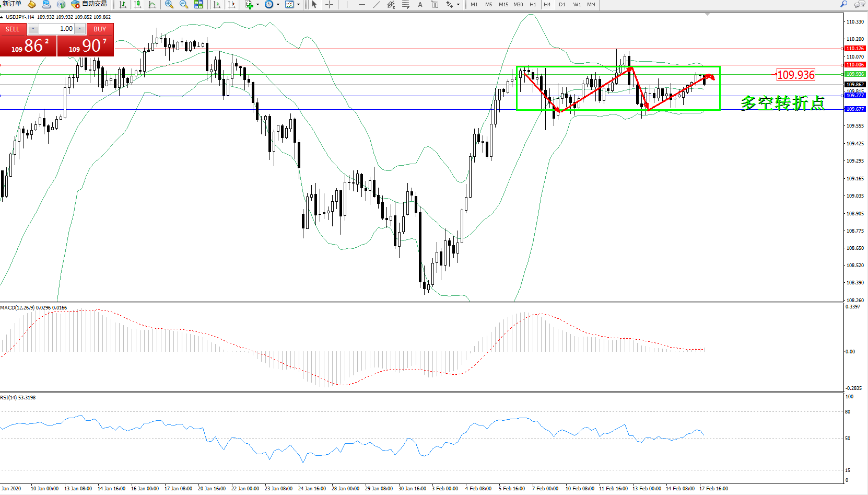Switch to the M15 timeframe
Screen dimensions: 868x495
(x=503, y=4)
